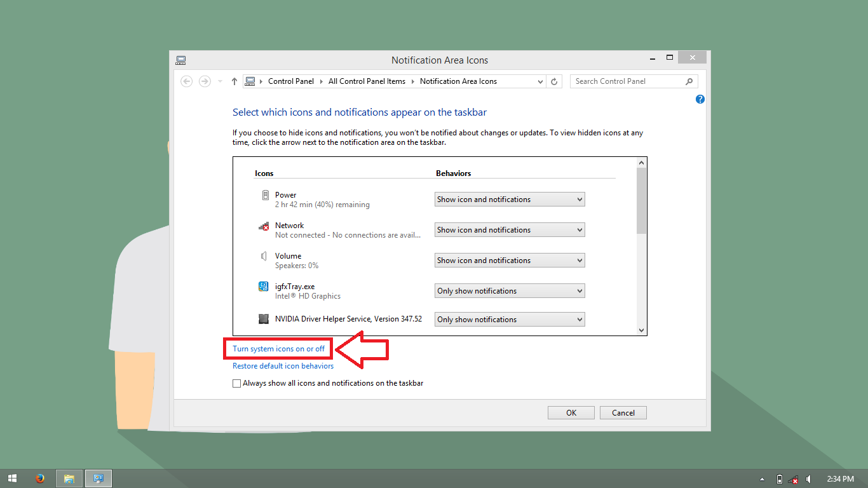Open Network behavior dropdown
The height and width of the screenshot is (488, 868).
510,230
